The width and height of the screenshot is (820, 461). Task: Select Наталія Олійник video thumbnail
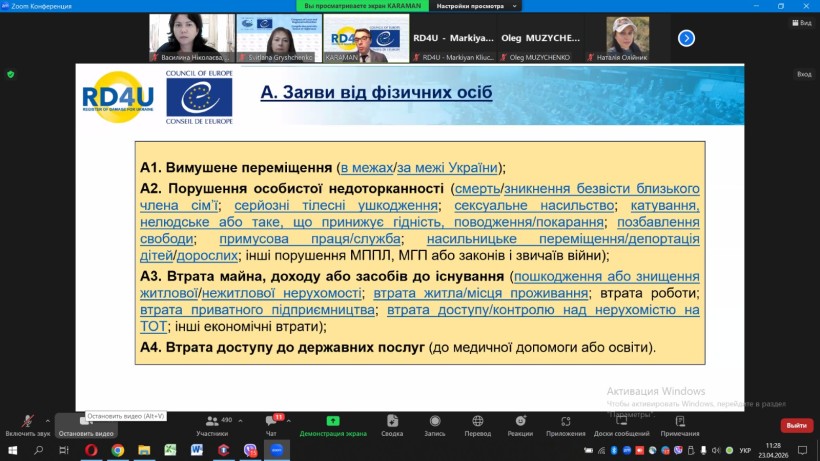click(x=628, y=38)
